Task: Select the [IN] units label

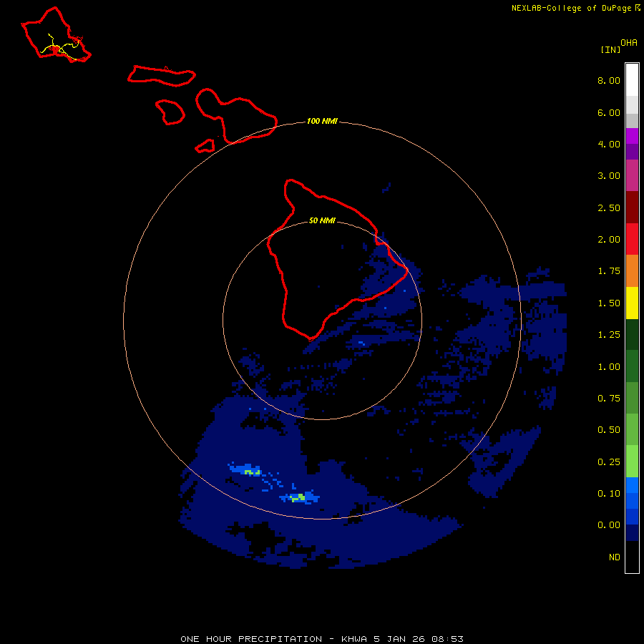Action: pyautogui.click(x=610, y=49)
